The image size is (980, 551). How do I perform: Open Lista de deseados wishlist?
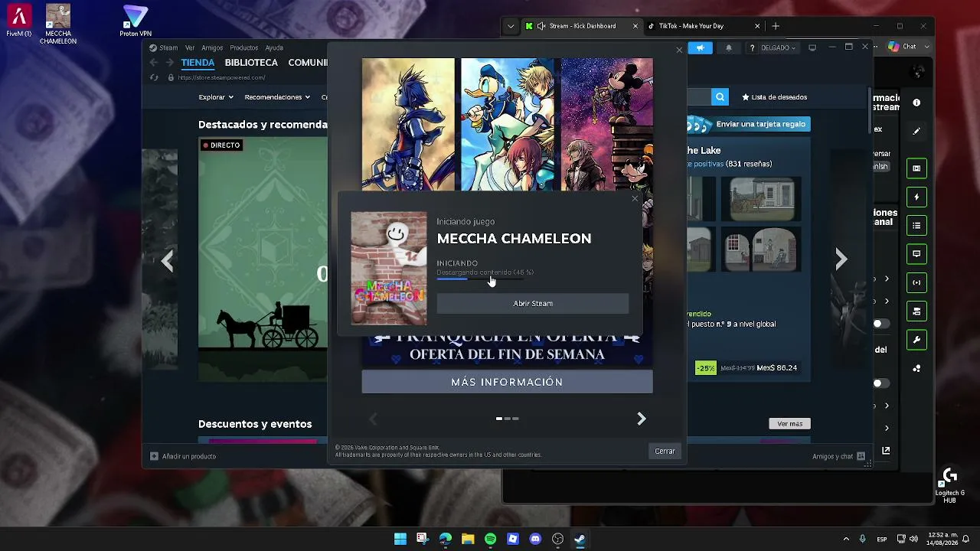pyautogui.click(x=774, y=97)
